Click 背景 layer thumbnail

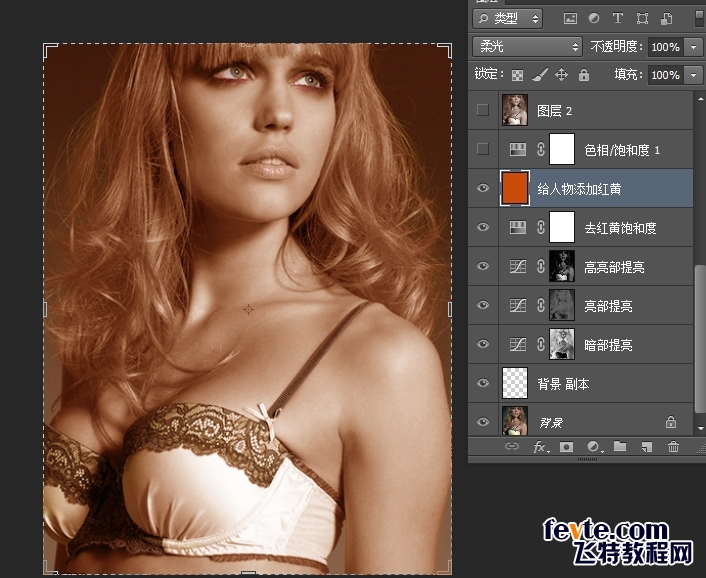pyautogui.click(x=515, y=421)
